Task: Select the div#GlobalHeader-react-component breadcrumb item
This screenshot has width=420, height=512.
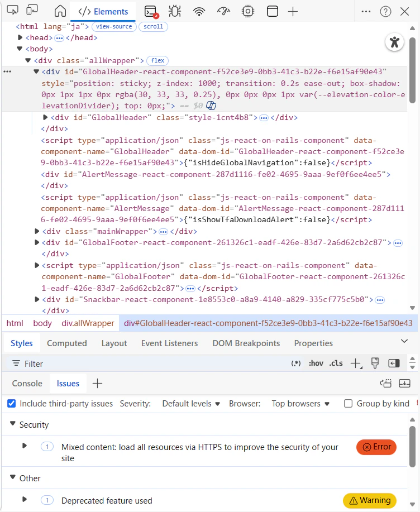Action: tap(268, 323)
